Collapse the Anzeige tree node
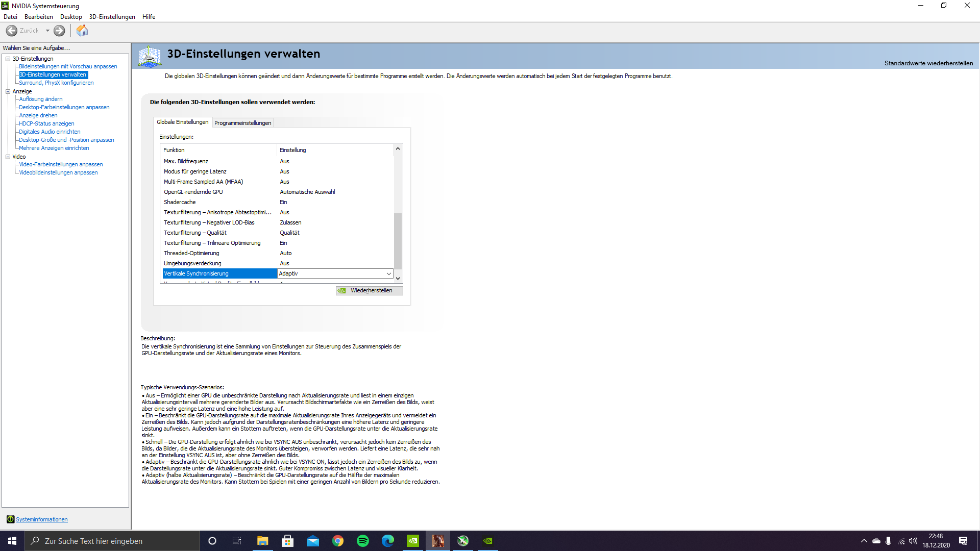 tap(8, 91)
